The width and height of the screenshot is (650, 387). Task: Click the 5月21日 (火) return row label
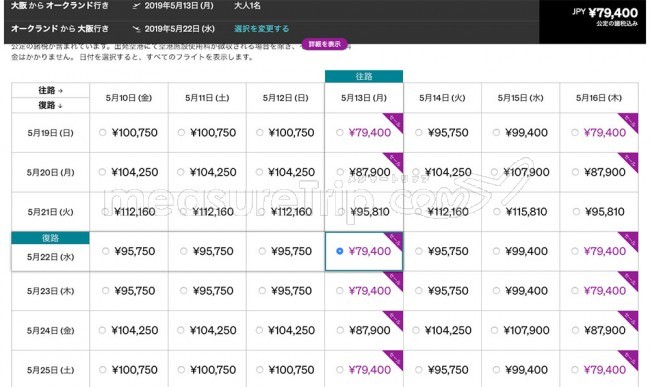pyautogui.click(x=51, y=212)
